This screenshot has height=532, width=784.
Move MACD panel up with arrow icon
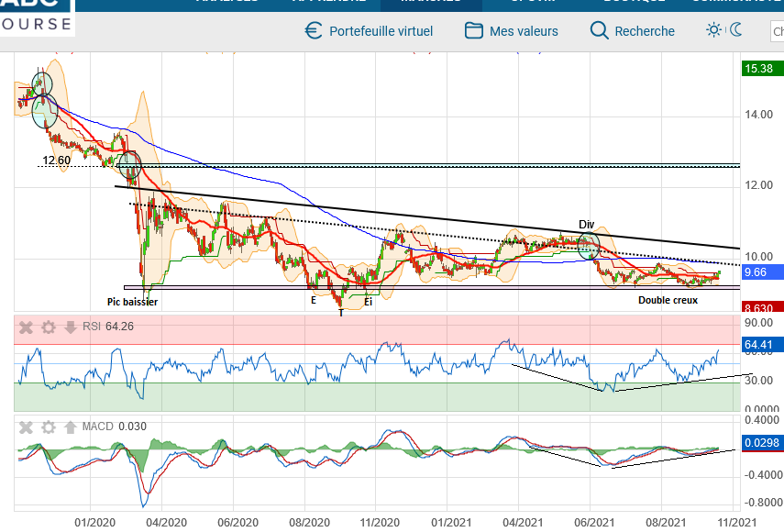pyautogui.click(x=70, y=427)
